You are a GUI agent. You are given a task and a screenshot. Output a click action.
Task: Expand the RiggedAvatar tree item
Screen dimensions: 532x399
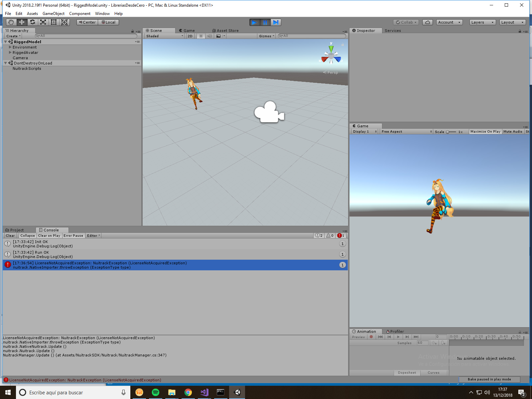[10, 53]
